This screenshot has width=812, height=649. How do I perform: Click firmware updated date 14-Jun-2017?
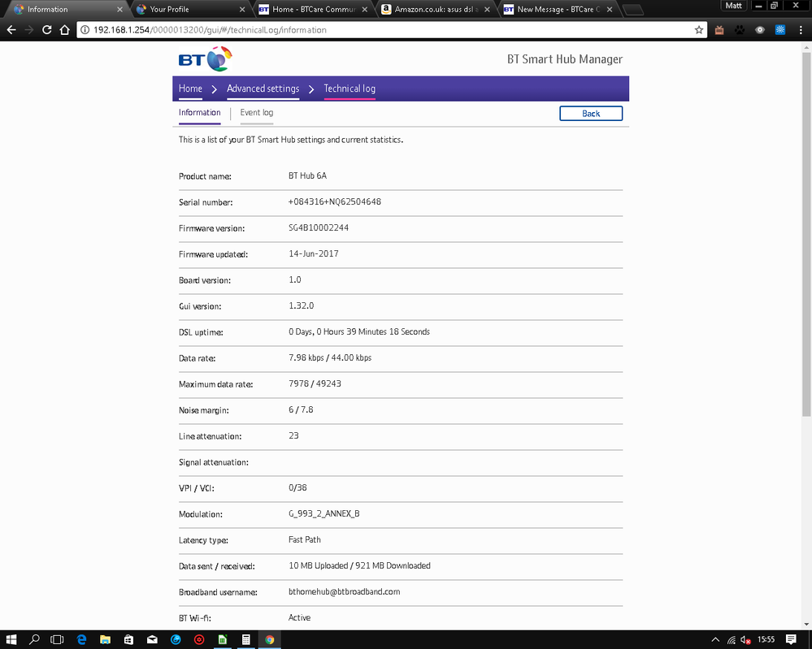point(313,253)
